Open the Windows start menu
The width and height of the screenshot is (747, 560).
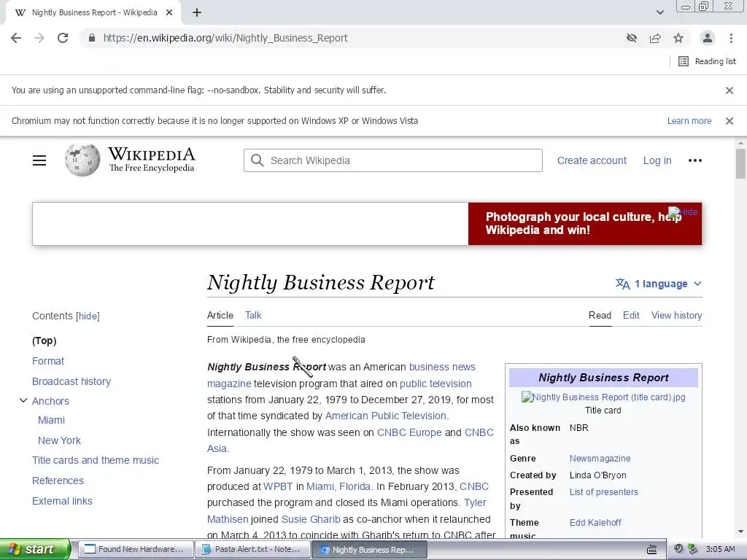point(34,549)
